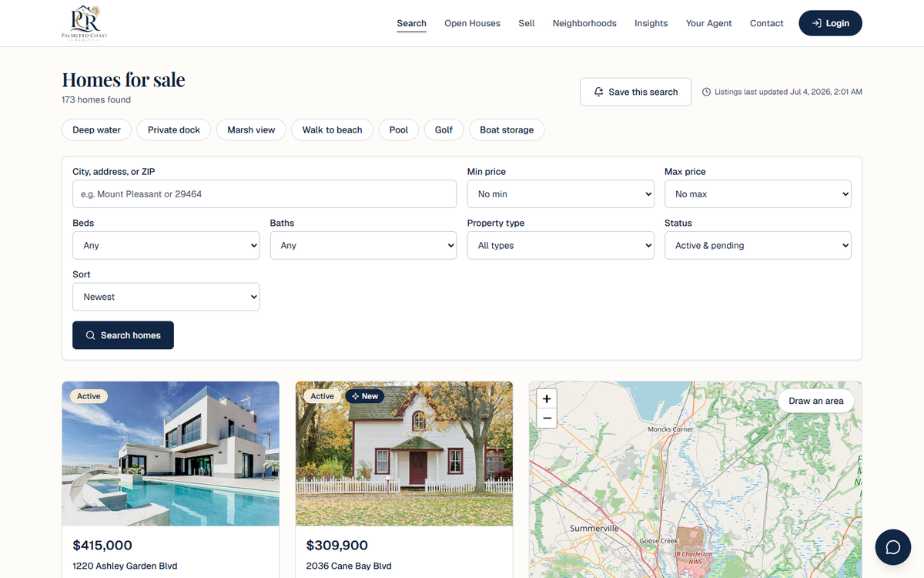
Task: Toggle the Golf filter chip
Action: tap(444, 129)
